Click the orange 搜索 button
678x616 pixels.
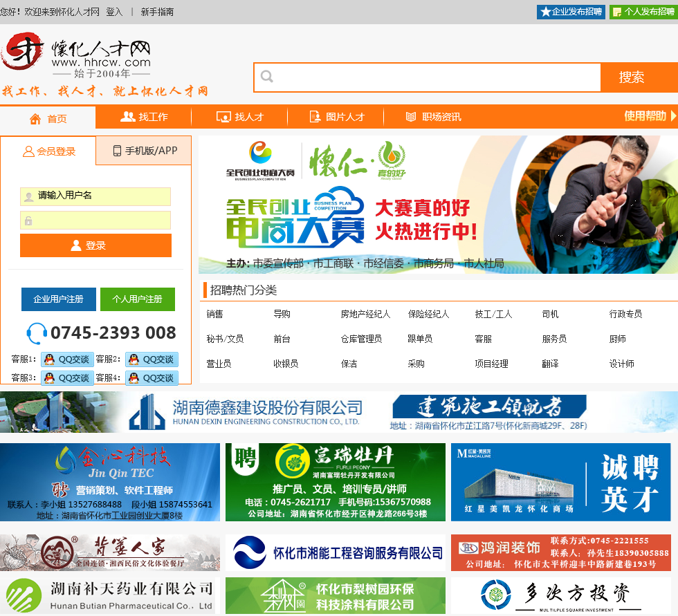pyautogui.click(x=639, y=77)
